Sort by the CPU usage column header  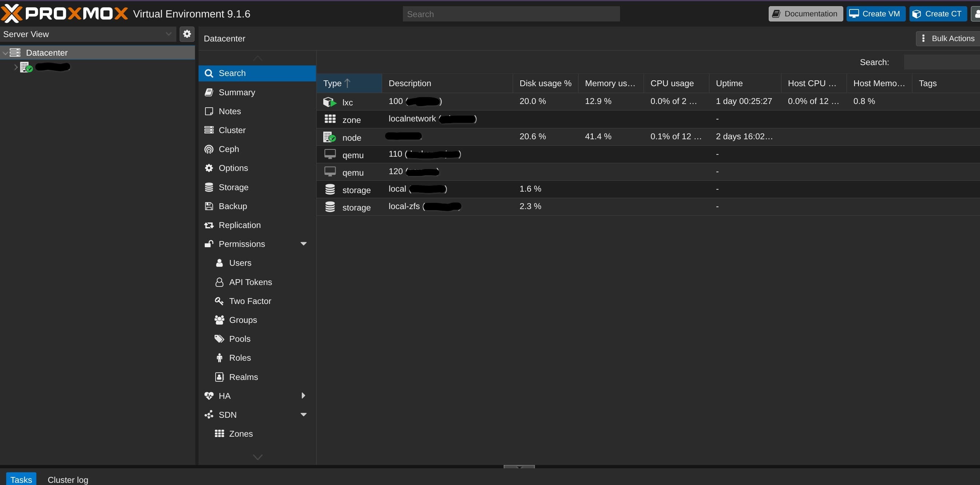coord(676,83)
